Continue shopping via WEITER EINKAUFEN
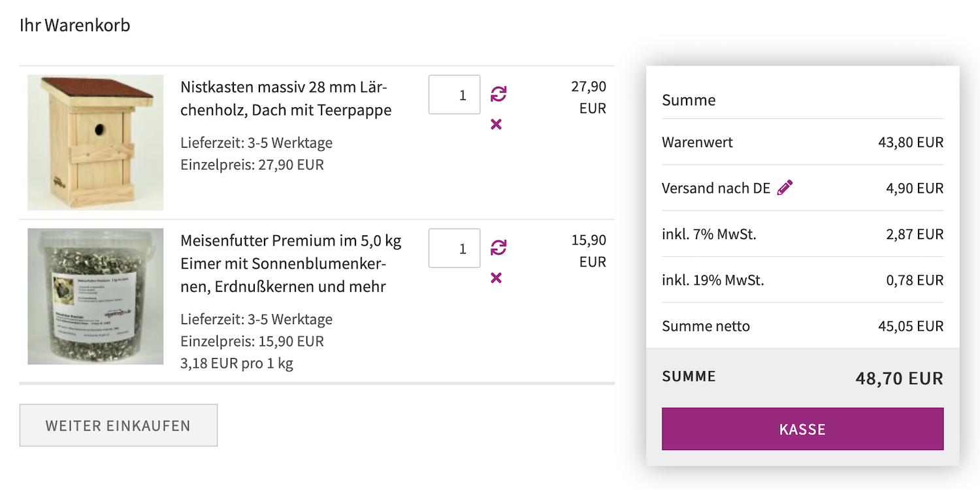980x490 pixels. [x=118, y=425]
